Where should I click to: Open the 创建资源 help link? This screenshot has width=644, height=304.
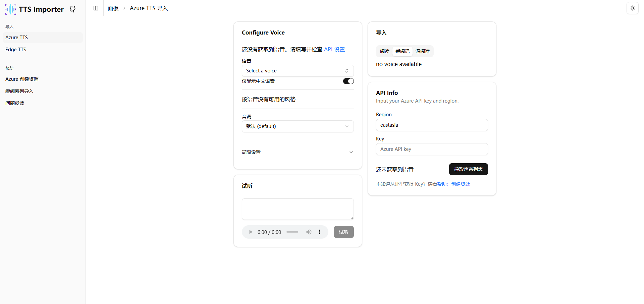(x=460, y=184)
